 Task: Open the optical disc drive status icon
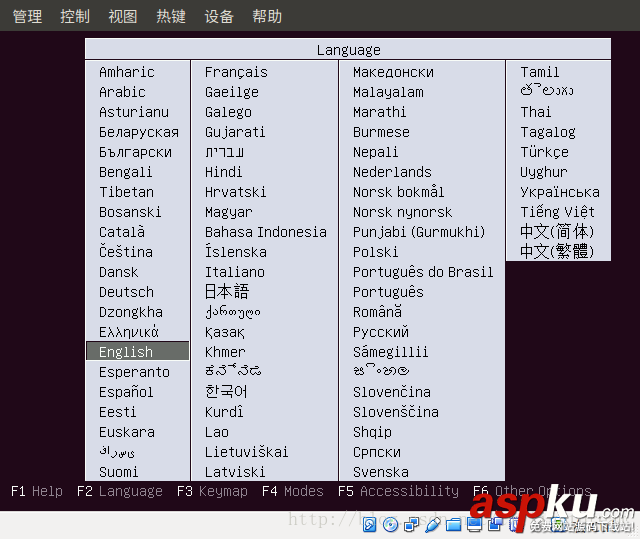(391, 524)
